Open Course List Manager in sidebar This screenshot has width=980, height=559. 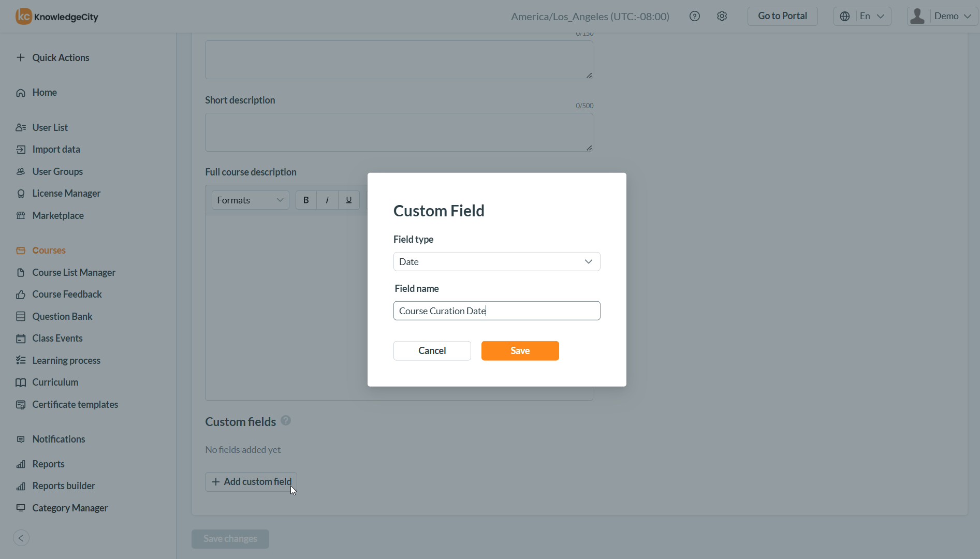click(x=74, y=272)
